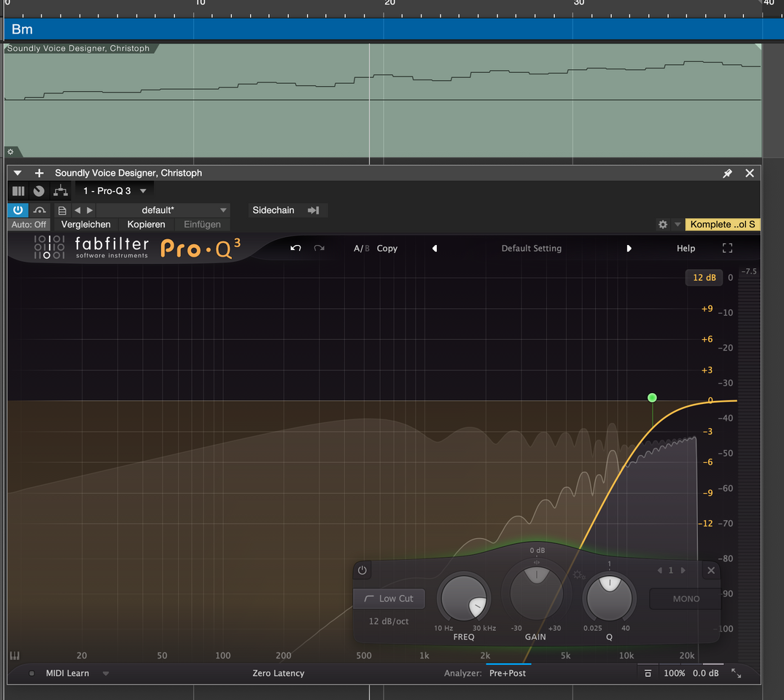Click the Pro-Q Copy button
This screenshot has width=784, height=700.
point(387,249)
